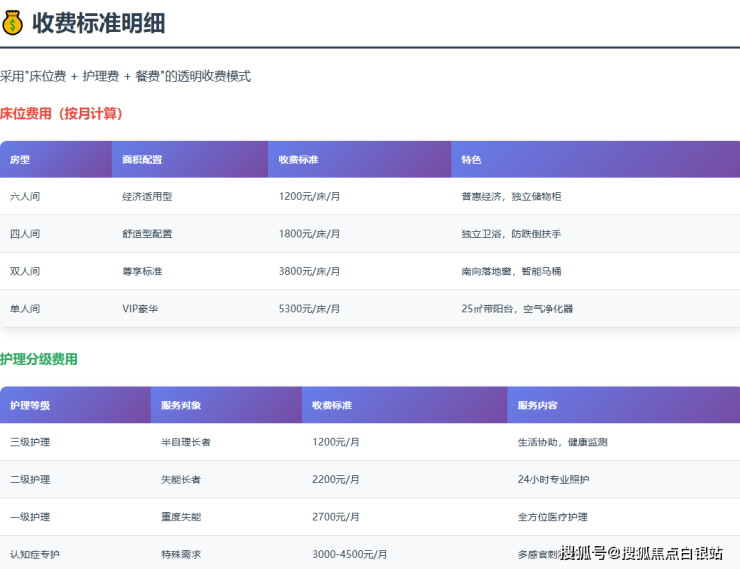
Task: Click the 特色 column header
Action: [471, 160]
